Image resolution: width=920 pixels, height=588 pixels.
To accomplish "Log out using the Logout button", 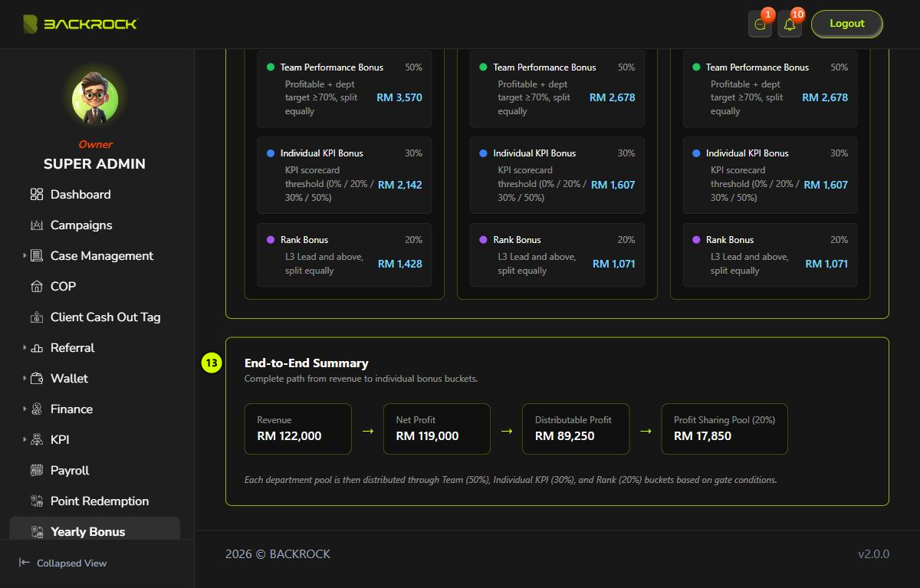I will (x=847, y=24).
